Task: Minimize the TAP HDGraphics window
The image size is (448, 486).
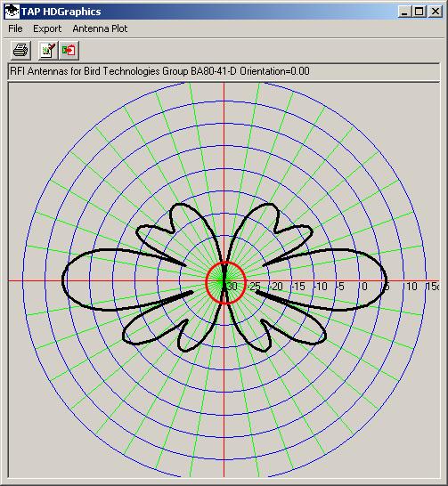Action: (404, 12)
